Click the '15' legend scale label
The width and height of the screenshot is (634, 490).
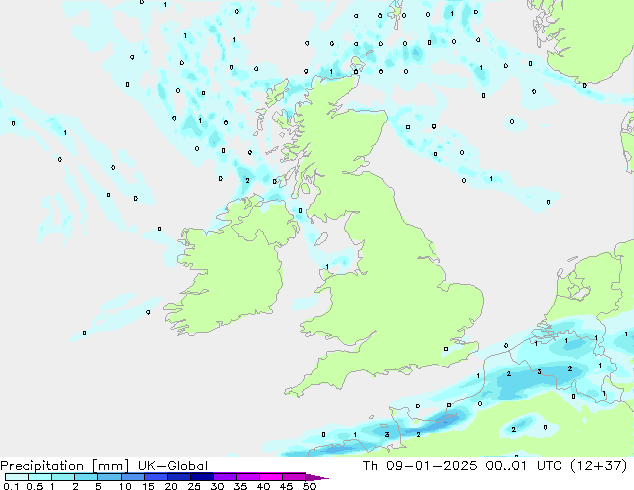click(148, 486)
